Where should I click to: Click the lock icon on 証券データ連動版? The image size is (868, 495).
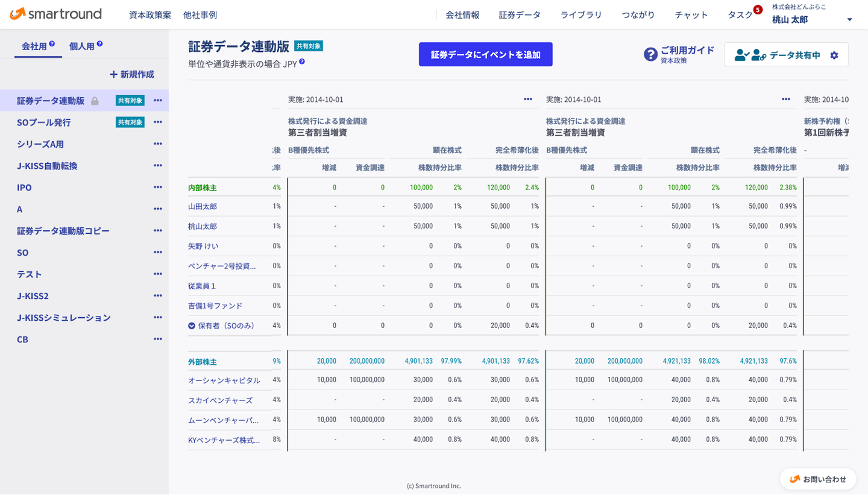95,101
